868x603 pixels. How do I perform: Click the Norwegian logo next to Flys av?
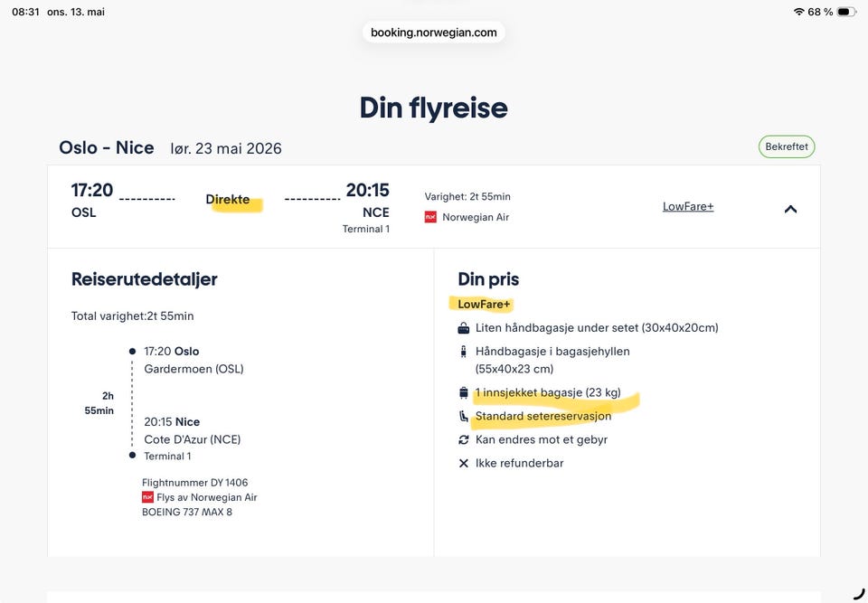(147, 497)
